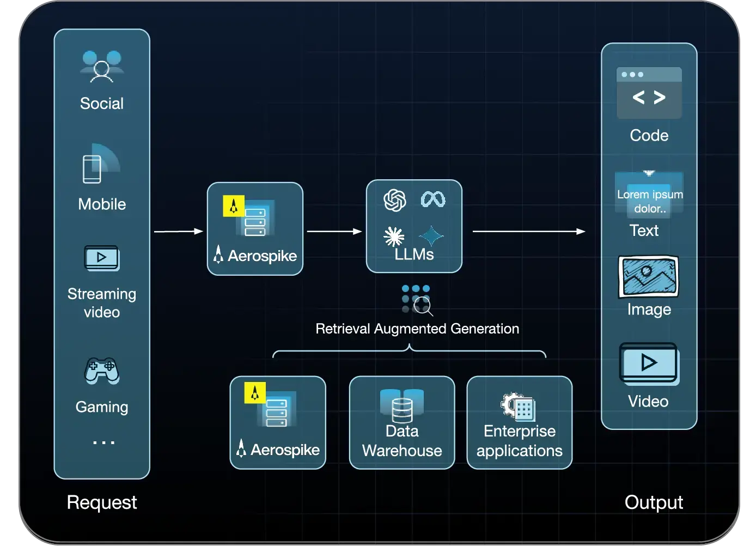The height and width of the screenshot is (546, 756).
Task: Click the Image label
Action: click(649, 310)
